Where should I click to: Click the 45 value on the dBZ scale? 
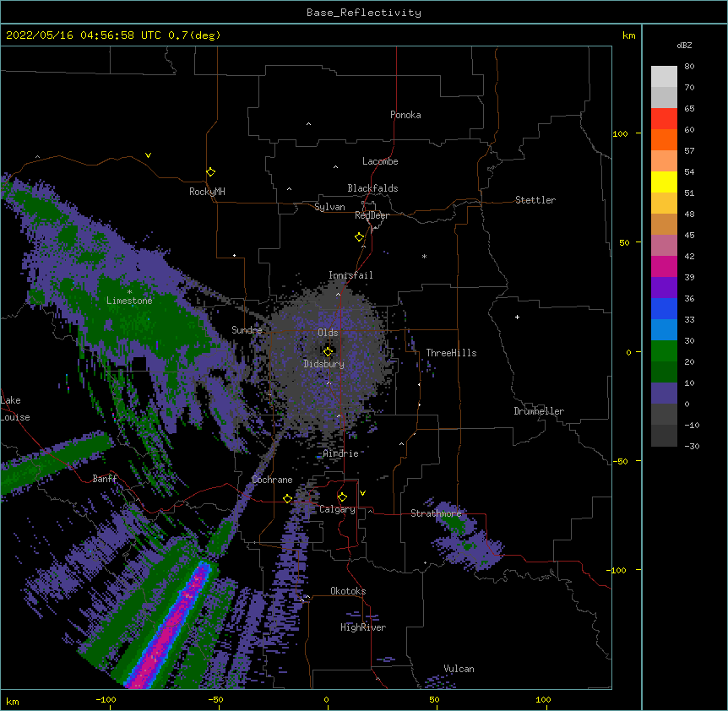point(689,236)
